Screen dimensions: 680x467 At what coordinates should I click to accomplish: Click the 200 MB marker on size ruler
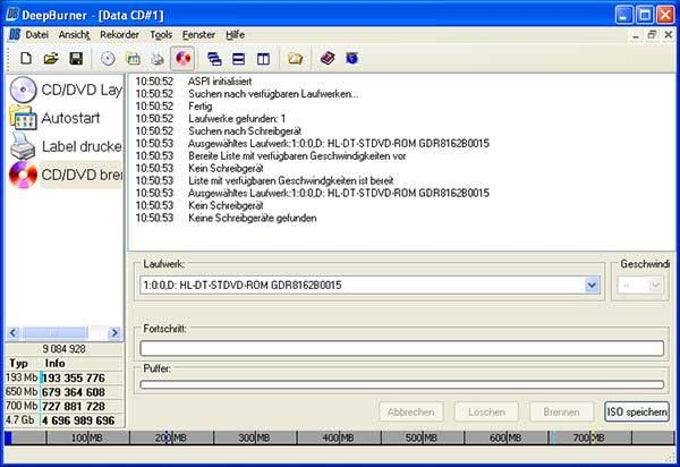pos(170,438)
